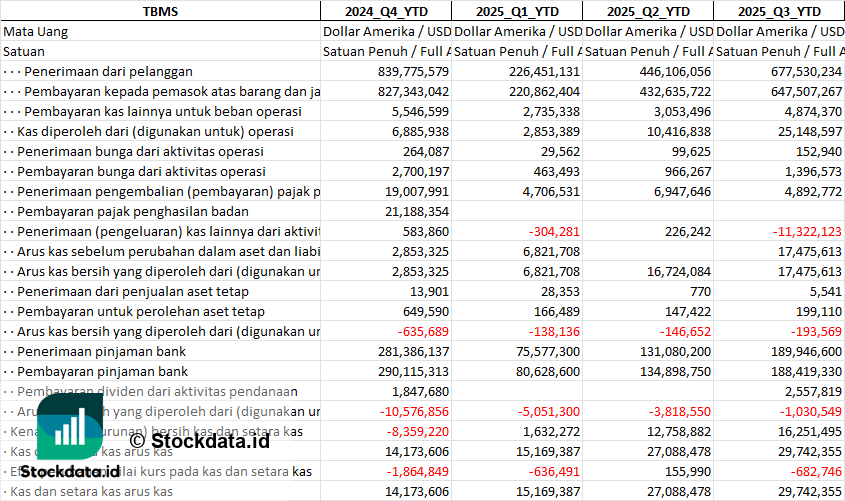Click negative value -11,322,123

[x=807, y=231]
